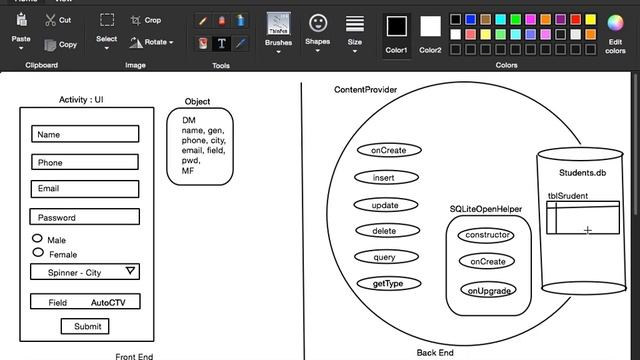Click the vertical canvas scrollbar

pyautogui.click(x=635, y=143)
